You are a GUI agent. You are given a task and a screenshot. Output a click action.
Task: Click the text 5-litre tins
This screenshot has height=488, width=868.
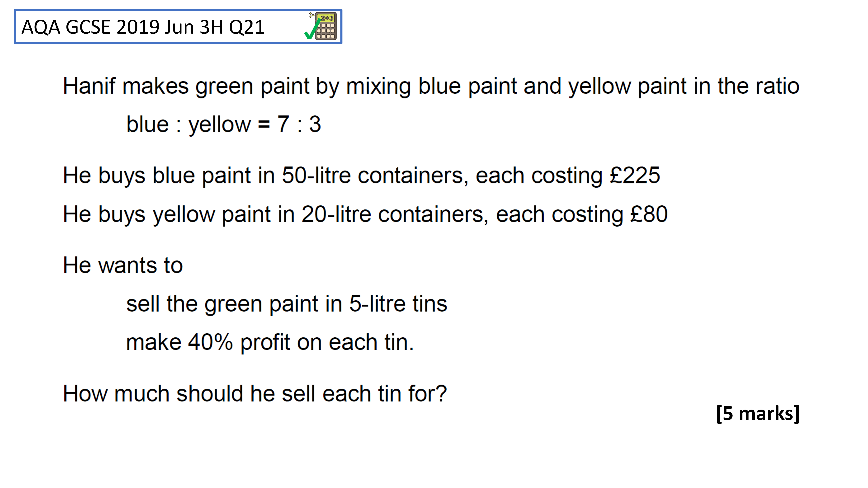pyautogui.click(x=398, y=304)
